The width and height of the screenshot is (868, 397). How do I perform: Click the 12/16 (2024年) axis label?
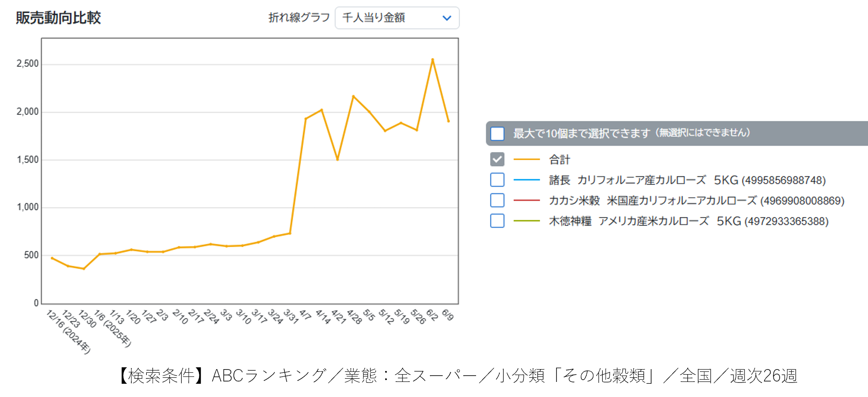point(69,332)
